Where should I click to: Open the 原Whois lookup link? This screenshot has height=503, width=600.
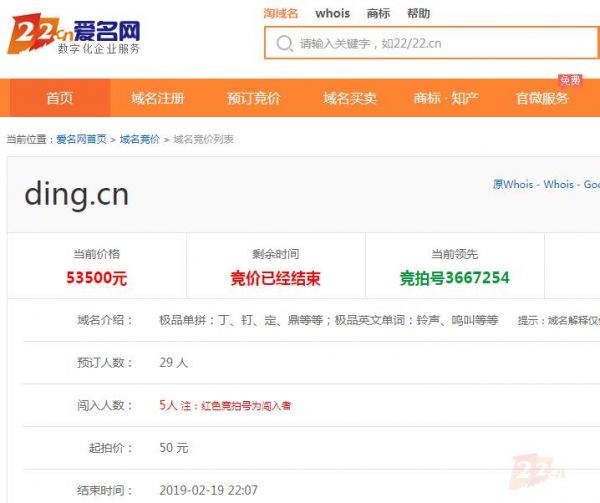tap(513, 185)
